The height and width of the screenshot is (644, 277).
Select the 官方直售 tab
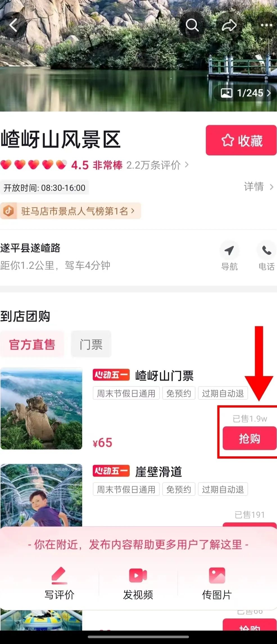click(32, 344)
